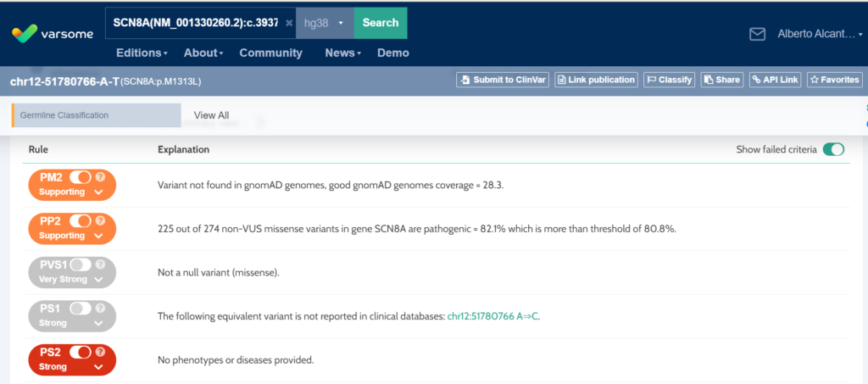The image size is (868, 384).
Task: Enable the PVS1 rule toggle
Action: click(82, 264)
